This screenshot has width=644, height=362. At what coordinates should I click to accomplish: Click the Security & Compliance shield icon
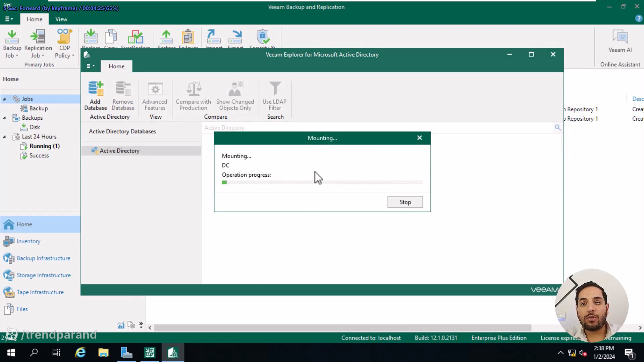pos(263,37)
